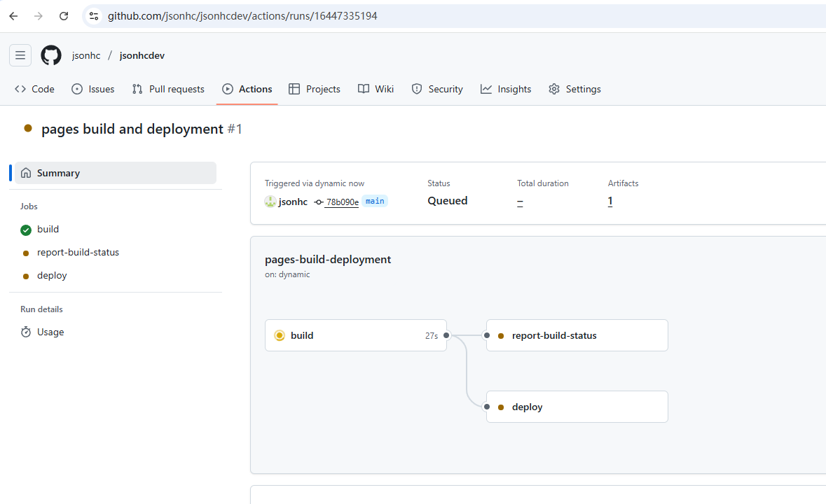Open the repository Settings tab
Image resolution: width=826 pixels, height=504 pixels.
tap(574, 90)
